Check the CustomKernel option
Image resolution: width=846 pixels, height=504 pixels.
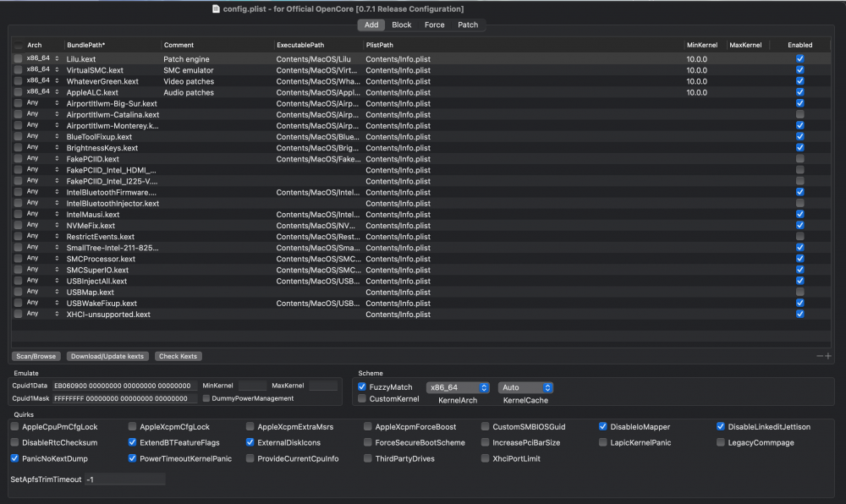pyautogui.click(x=362, y=399)
